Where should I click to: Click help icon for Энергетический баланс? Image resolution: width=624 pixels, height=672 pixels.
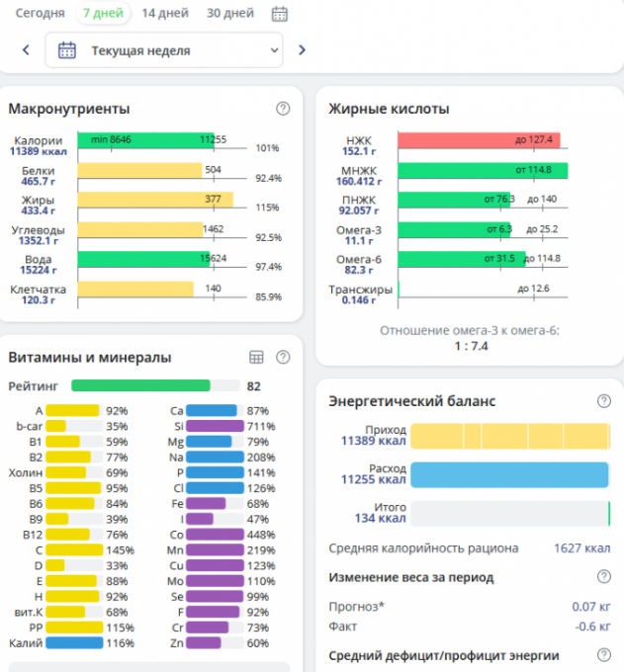603,401
